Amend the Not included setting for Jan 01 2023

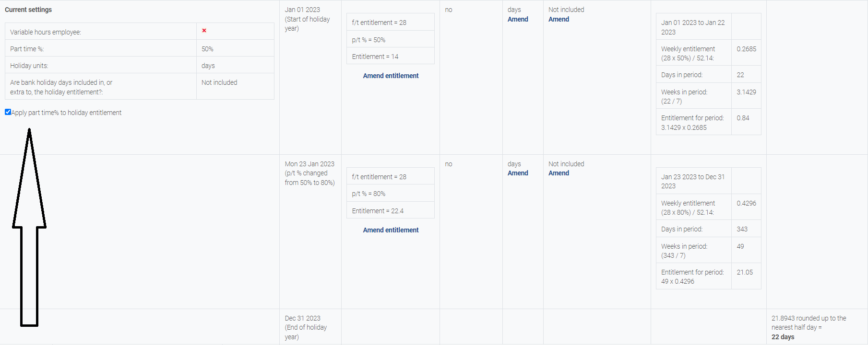[x=559, y=19]
